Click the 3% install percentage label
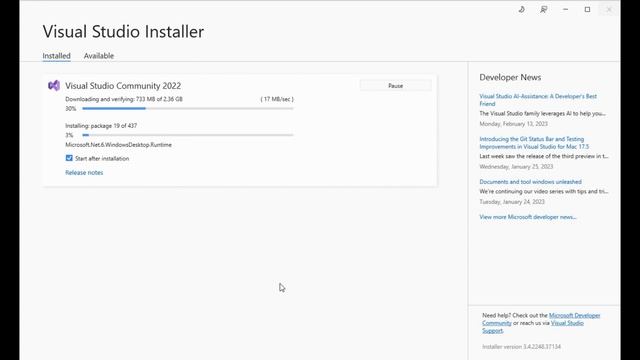 click(69, 135)
